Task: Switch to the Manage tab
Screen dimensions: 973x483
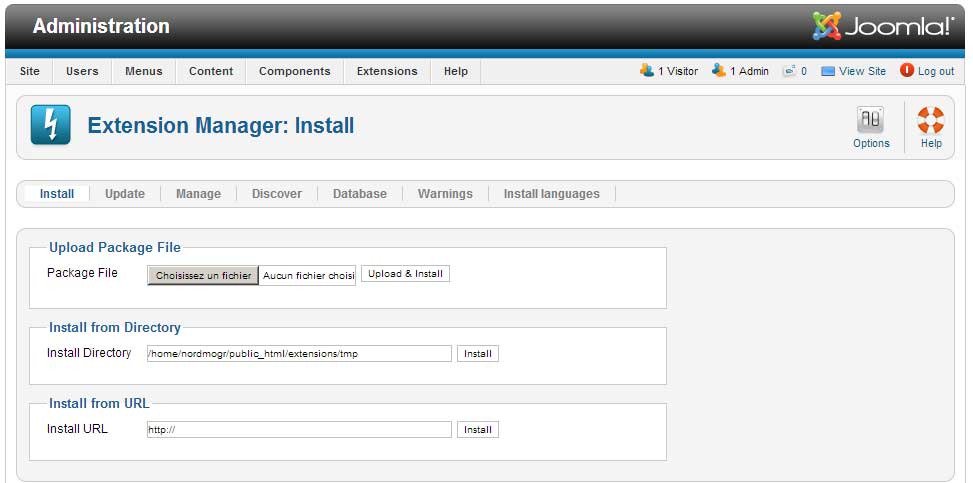Action: (x=199, y=194)
